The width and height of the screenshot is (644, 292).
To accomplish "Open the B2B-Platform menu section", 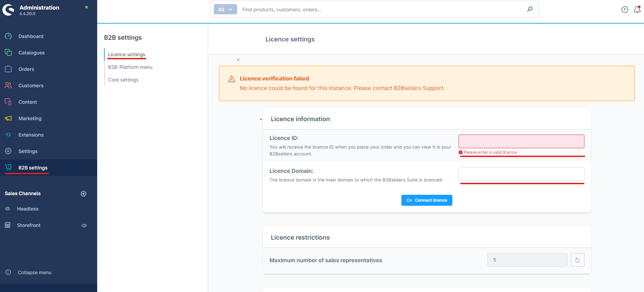I will click(130, 67).
